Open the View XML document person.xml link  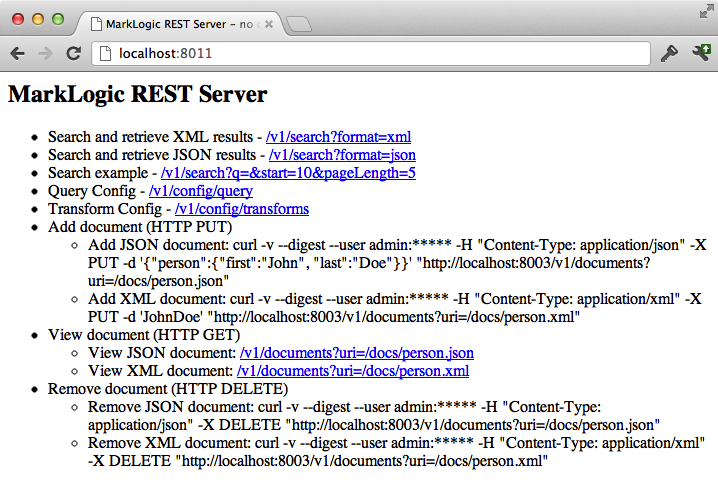click(x=353, y=371)
